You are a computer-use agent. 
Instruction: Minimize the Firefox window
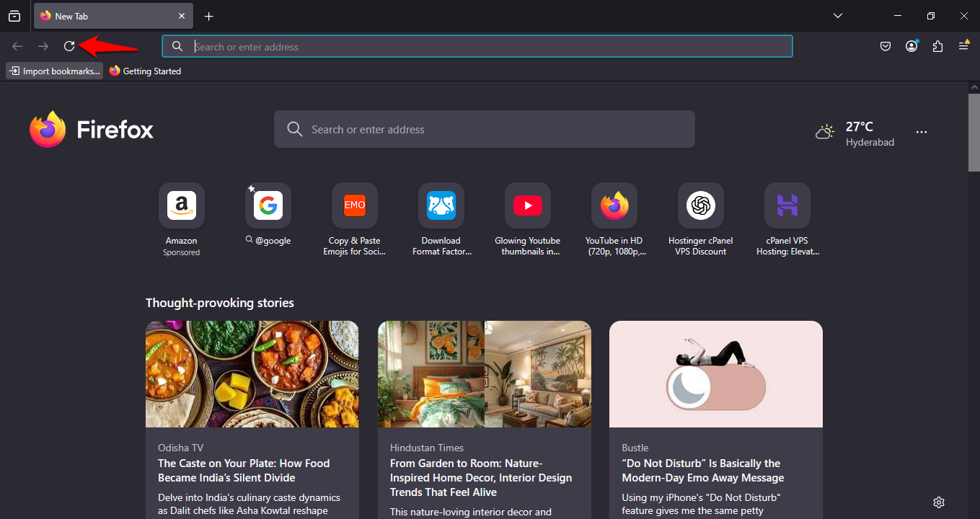pos(898,16)
